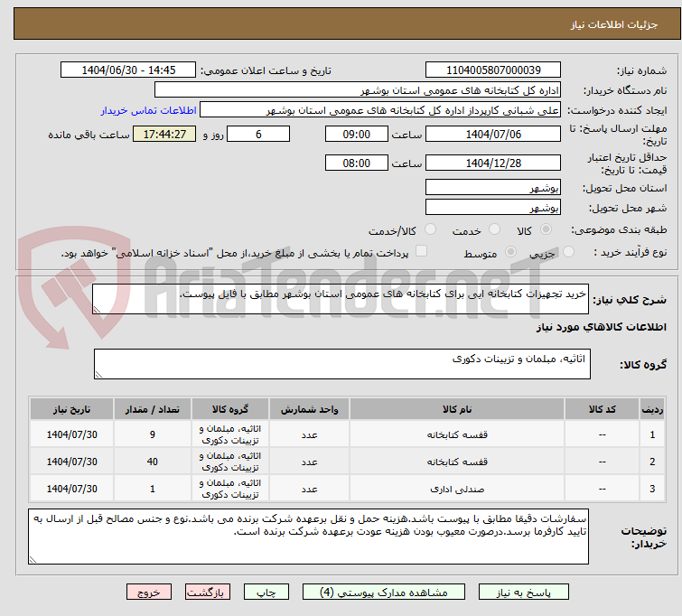682x616 pixels.
Task: Click the response deadline date field 1404/07/06
Action: (492, 135)
